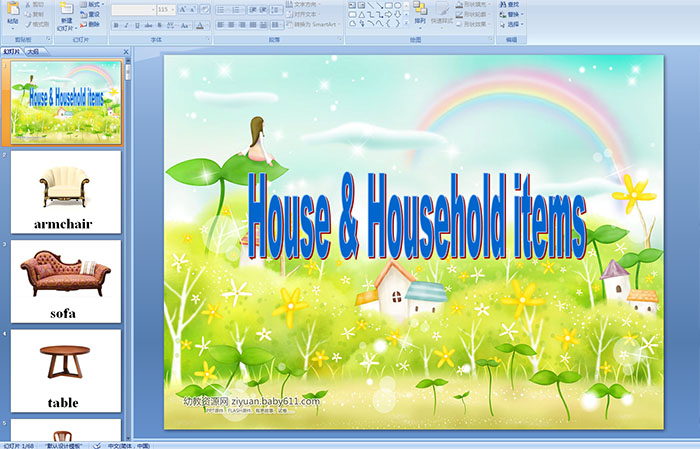Click the Shape Effects icon
Image resolution: width=700 pixels, height=449 pixels.
tap(459, 24)
